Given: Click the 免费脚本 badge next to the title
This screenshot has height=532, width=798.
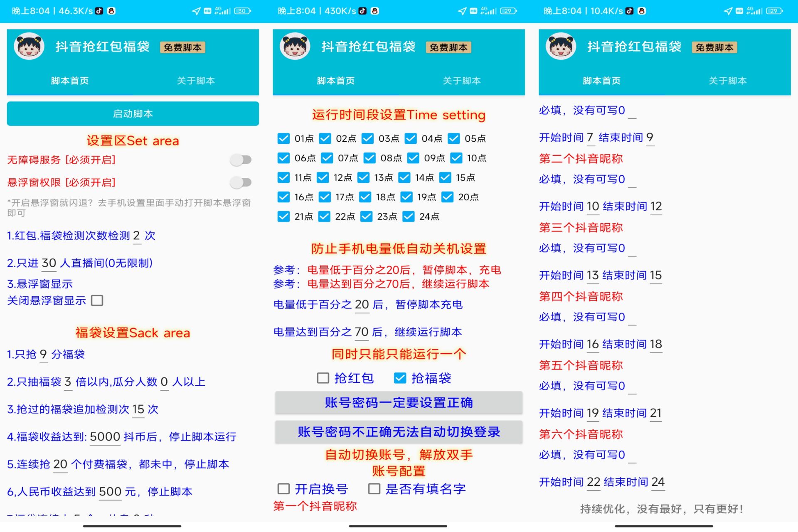Looking at the screenshot, I should coord(183,47).
